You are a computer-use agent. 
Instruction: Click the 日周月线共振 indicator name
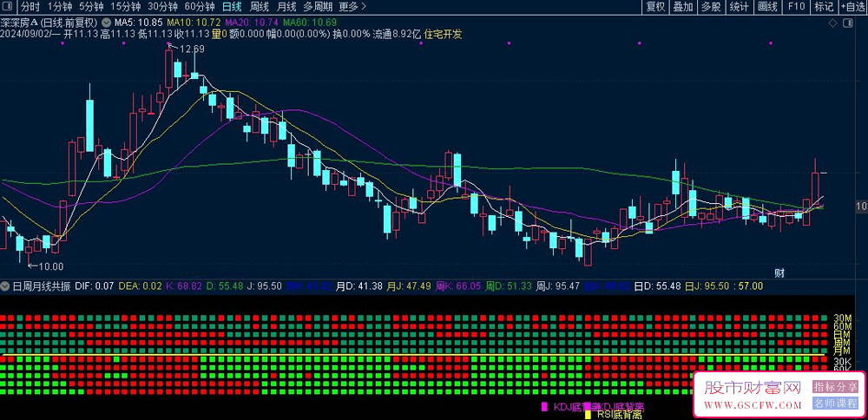click(42, 286)
